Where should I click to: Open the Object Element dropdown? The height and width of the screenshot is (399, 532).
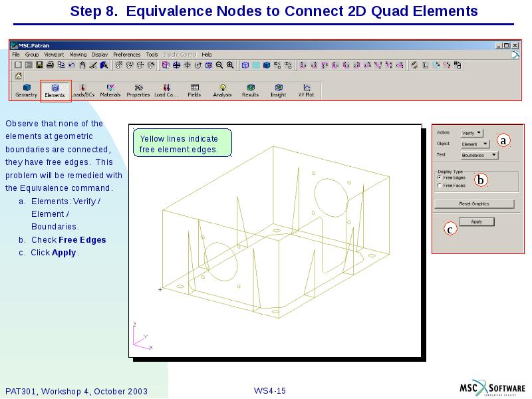(476, 144)
